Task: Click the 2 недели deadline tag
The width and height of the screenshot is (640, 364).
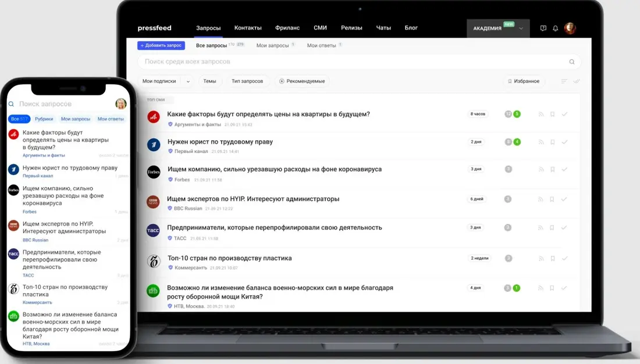Action: (x=479, y=258)
